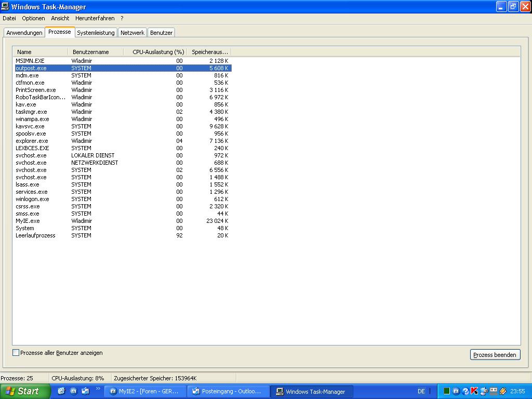
Task: Select the services.exe process
Action: point(123,192)
